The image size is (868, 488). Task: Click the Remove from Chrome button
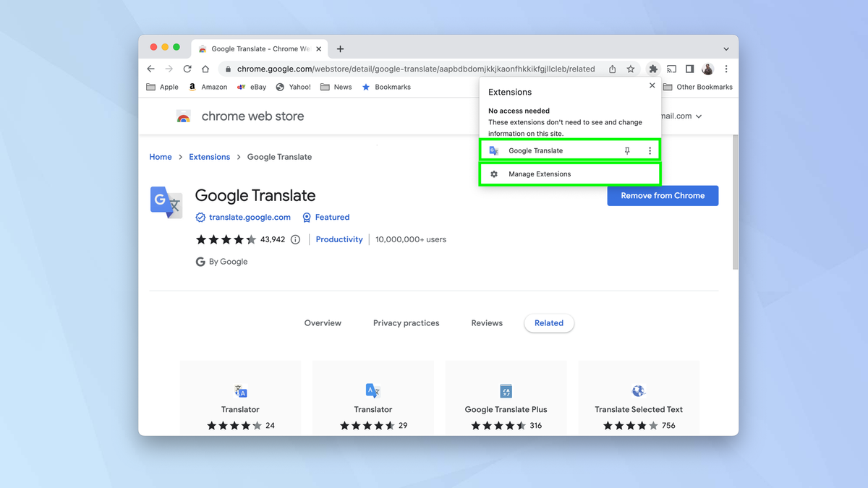pos(663,195)
